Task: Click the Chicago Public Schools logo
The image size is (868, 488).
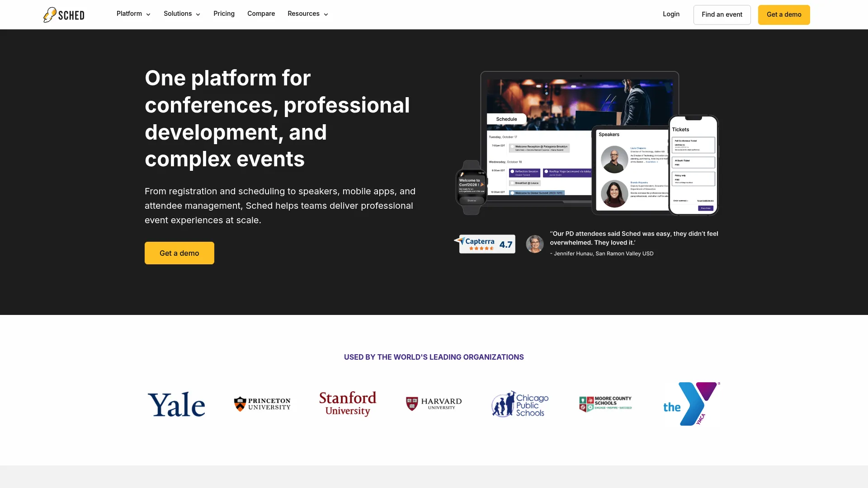Action: [x=520, y=404]
